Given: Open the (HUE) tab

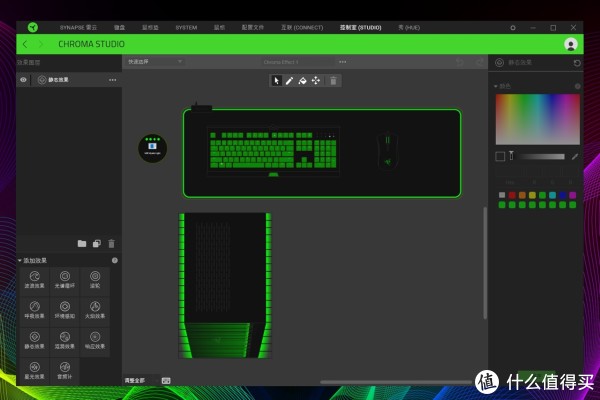Looking at the screenshot, I should click(409, 28).
